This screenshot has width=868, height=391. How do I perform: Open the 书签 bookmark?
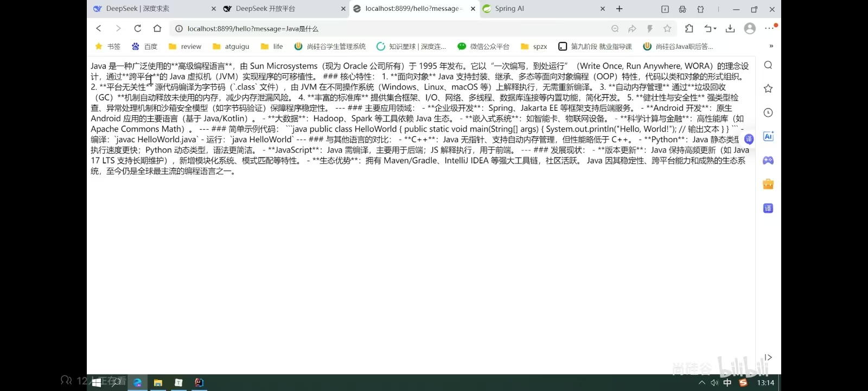pyautogui.click(x=108, y=46)
